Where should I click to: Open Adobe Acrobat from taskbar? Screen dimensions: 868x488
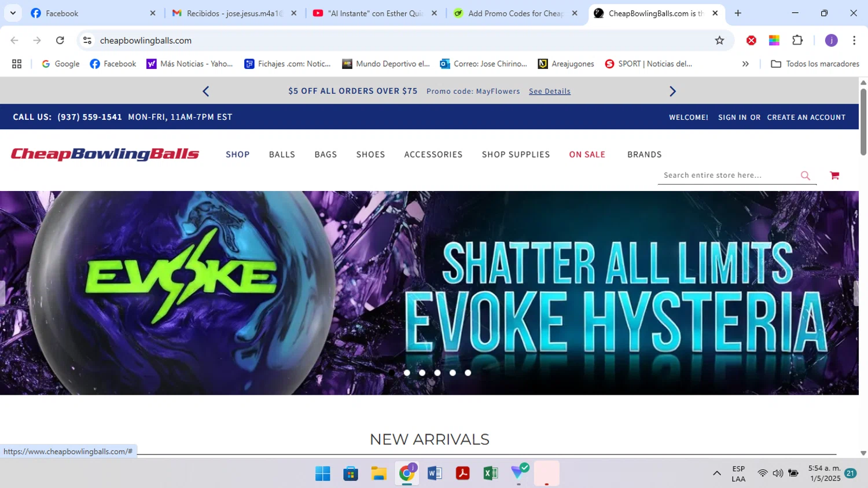[x=462, y=474]
